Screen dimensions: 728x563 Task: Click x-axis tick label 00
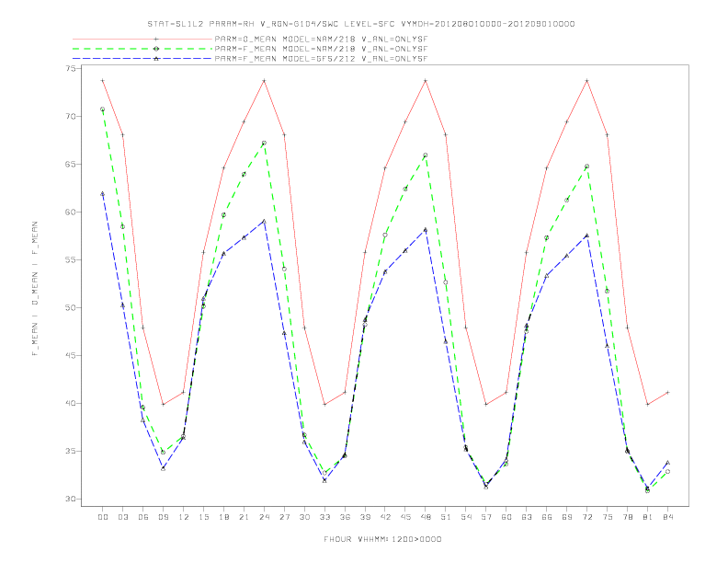(x=103, y=517)
